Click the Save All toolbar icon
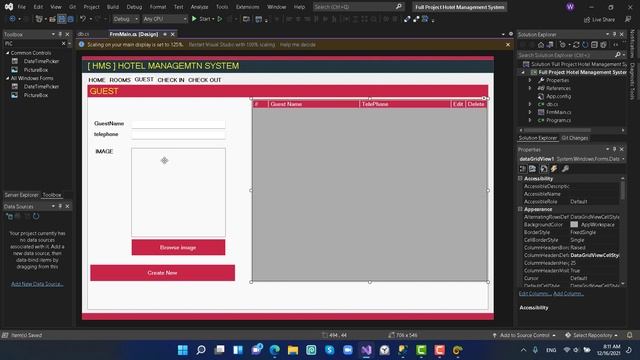This screenshot has height=360, width=640. [x=70, y=19]
